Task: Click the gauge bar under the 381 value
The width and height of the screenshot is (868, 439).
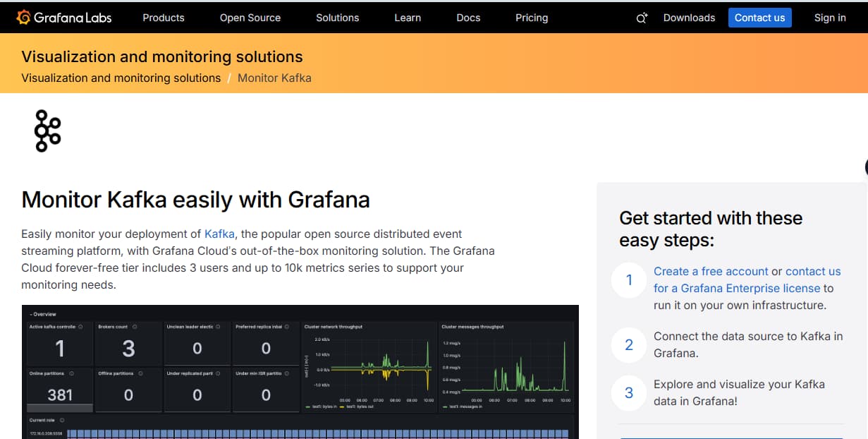Action: click(x=60, y=407)
